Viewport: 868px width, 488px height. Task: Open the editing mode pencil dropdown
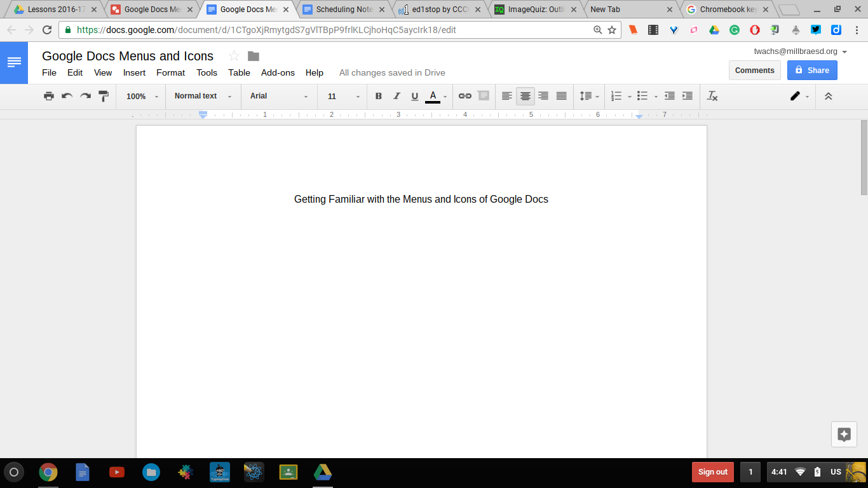(x=799, y=96)
